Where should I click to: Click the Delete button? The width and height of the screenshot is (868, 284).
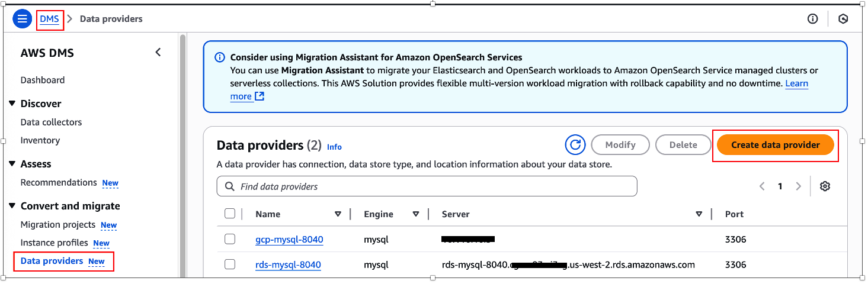[683, 145]
